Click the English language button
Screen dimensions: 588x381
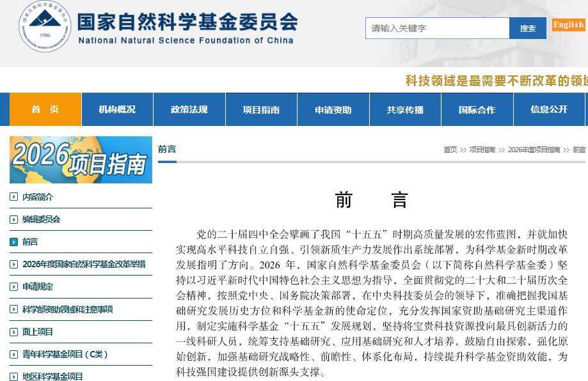coord(567,24)
